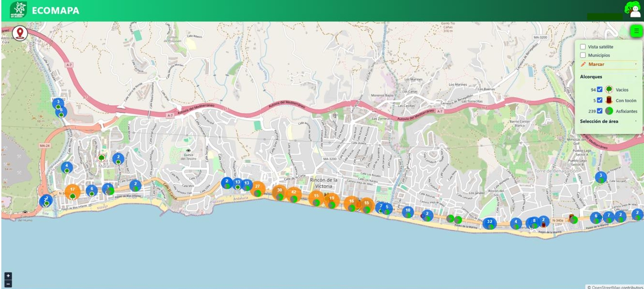Toggle the green hamburger menu button
The width and height of the screenshot is (644, 289).
coord(636,31)
